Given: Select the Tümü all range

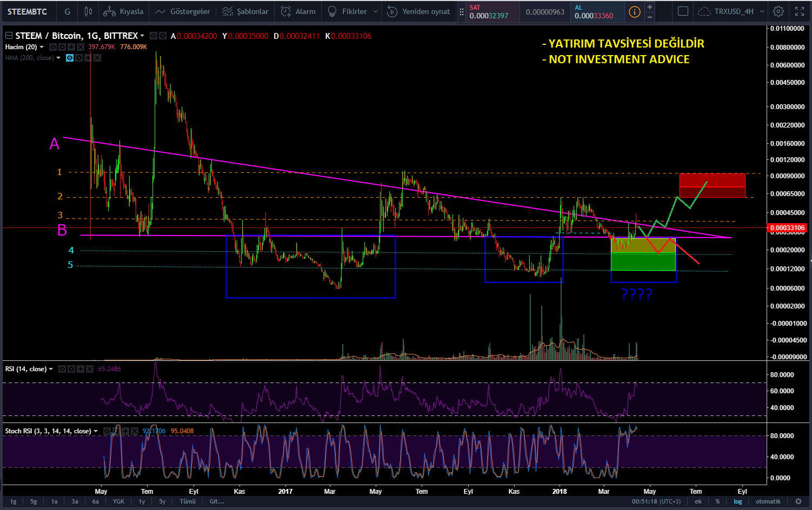Looking at the screenshot, I should 188,501.
